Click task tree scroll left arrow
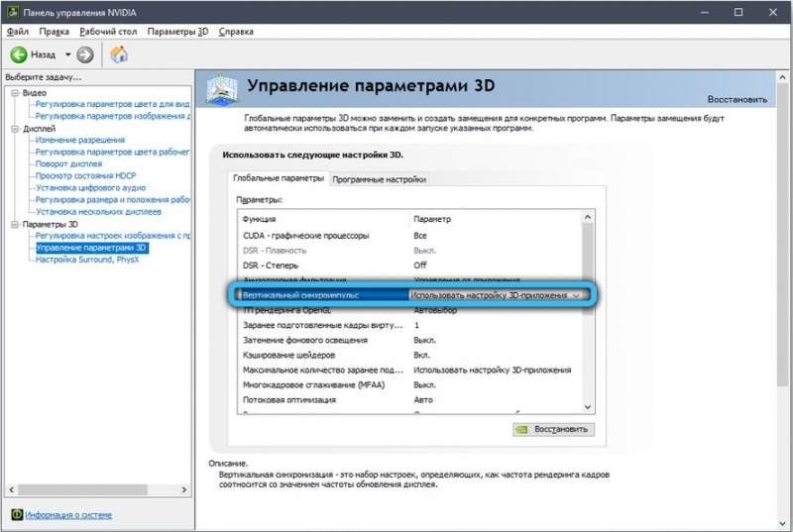This screenshot has height=532, width=793. pos(12,489)
